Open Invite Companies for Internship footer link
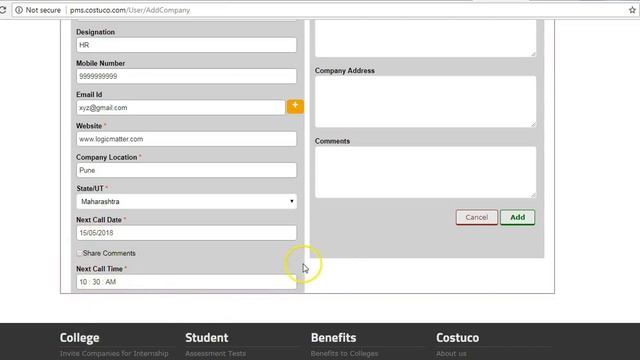This screenshot has width=640, height=360. pos(114,353)
